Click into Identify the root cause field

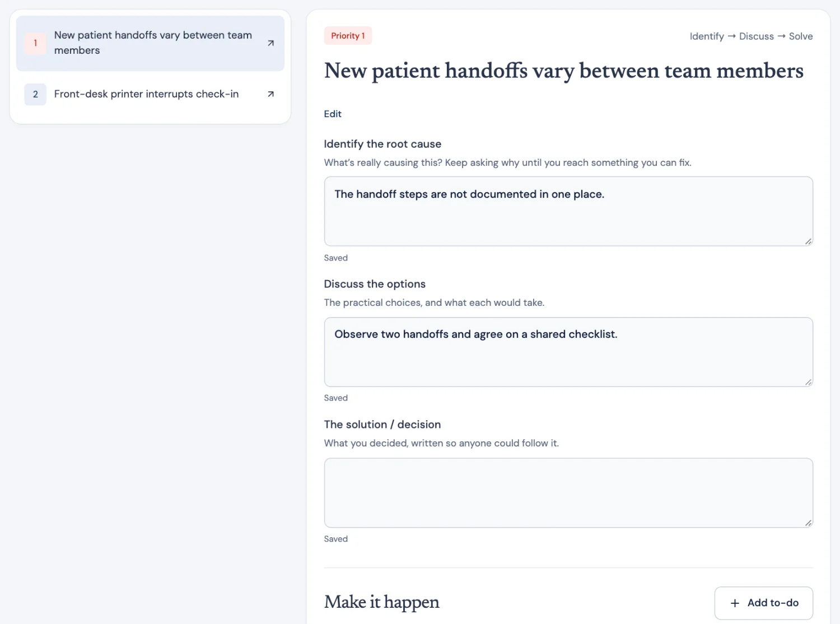coord(568,211)
